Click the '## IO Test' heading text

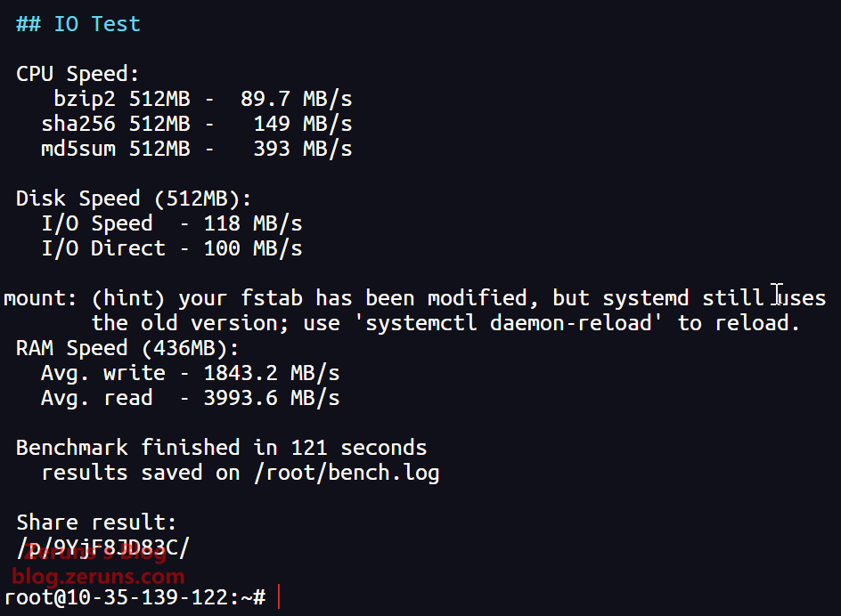tap(78, 24)
